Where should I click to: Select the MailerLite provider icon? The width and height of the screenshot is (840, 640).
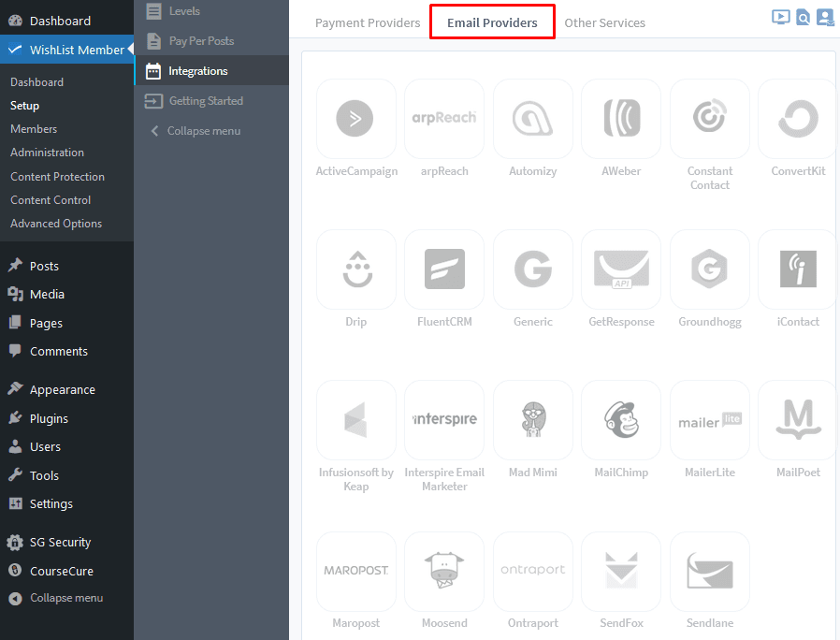coord(709,420)
